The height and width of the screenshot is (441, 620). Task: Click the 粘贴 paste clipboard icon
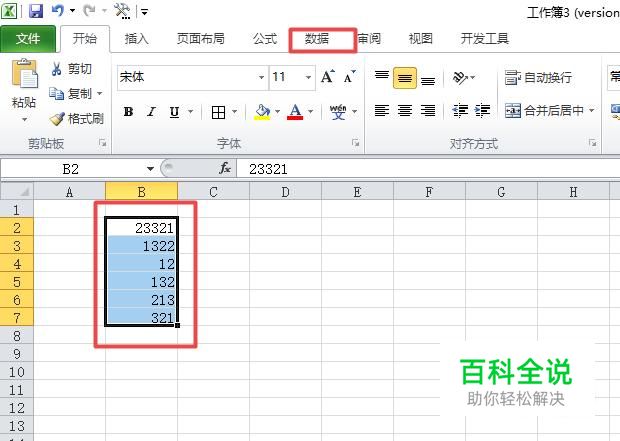[25, 74]
